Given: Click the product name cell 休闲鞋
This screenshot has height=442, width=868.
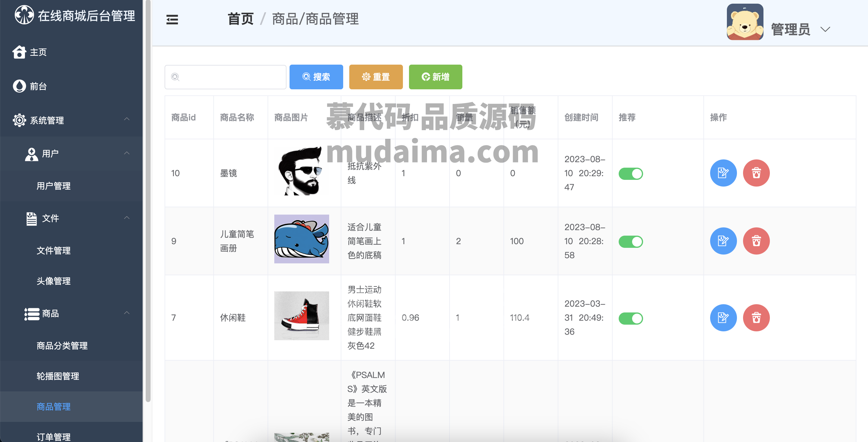Looking at the screenshot, I should (233, 318).
